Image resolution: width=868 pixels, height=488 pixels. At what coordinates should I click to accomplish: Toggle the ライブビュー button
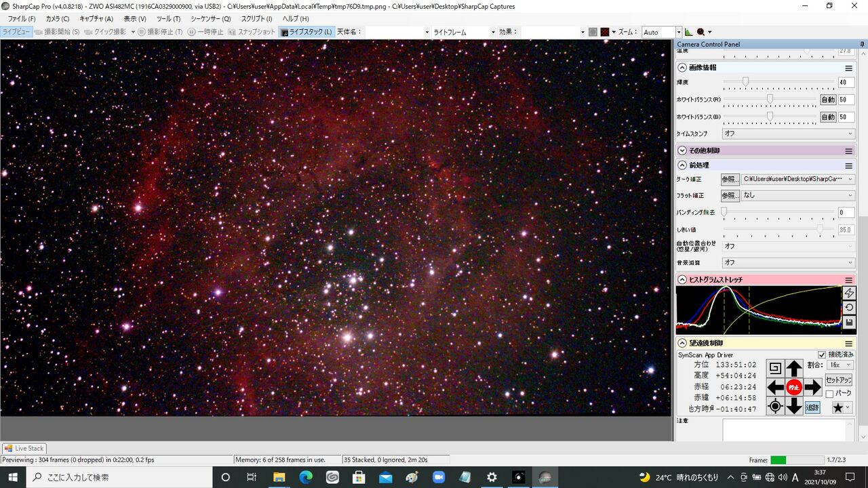(x=16, y=32)
